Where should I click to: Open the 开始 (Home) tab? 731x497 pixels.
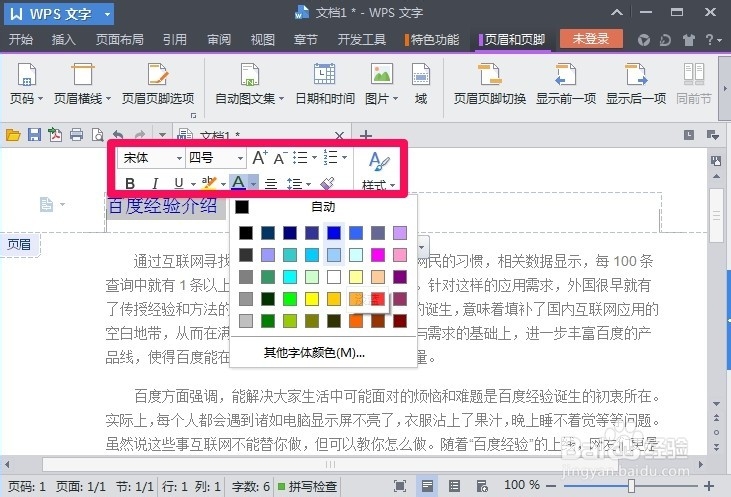(x=21, y=40)
